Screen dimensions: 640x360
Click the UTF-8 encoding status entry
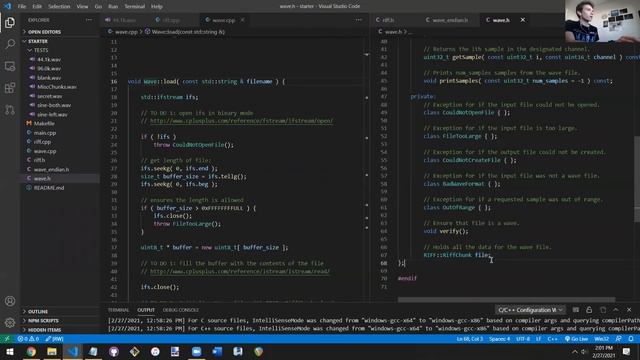tap(523, 339)
